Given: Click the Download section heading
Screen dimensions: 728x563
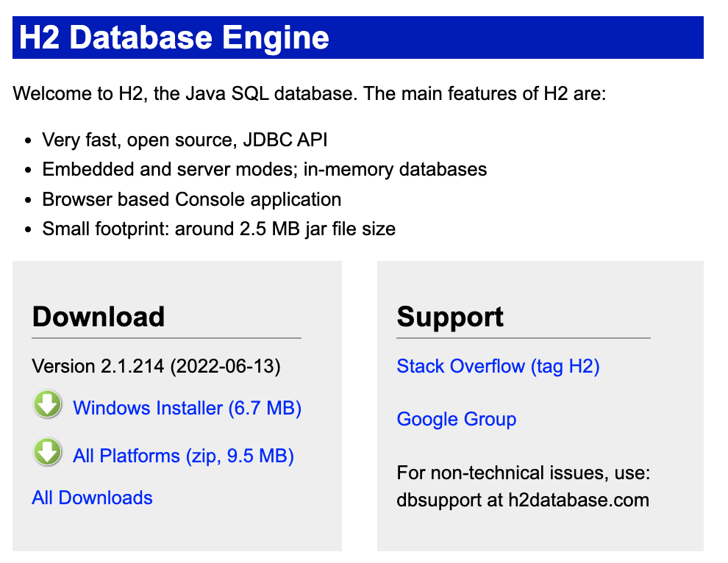Looking at the screenshot, I should (99, 317).
